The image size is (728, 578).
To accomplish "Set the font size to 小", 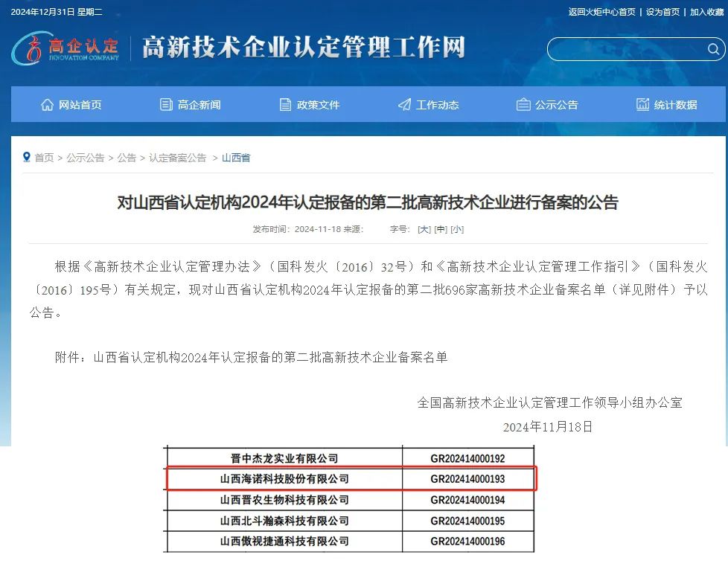I will [x=457, y=229].
